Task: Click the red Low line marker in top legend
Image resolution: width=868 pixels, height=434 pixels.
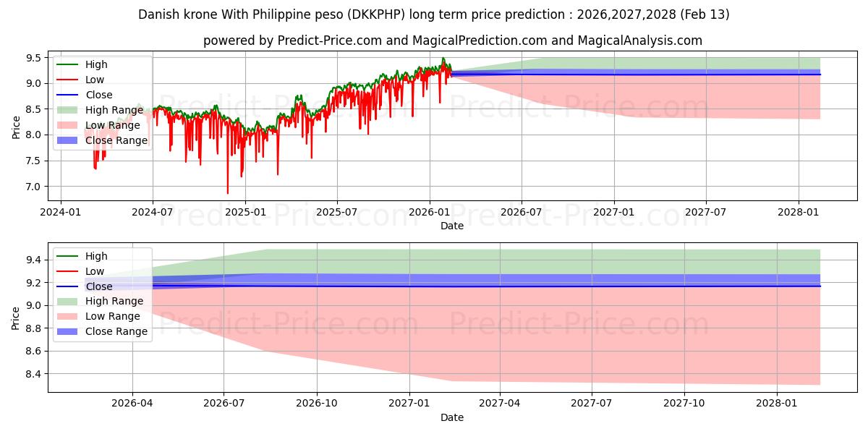Action: pos(67,80)
